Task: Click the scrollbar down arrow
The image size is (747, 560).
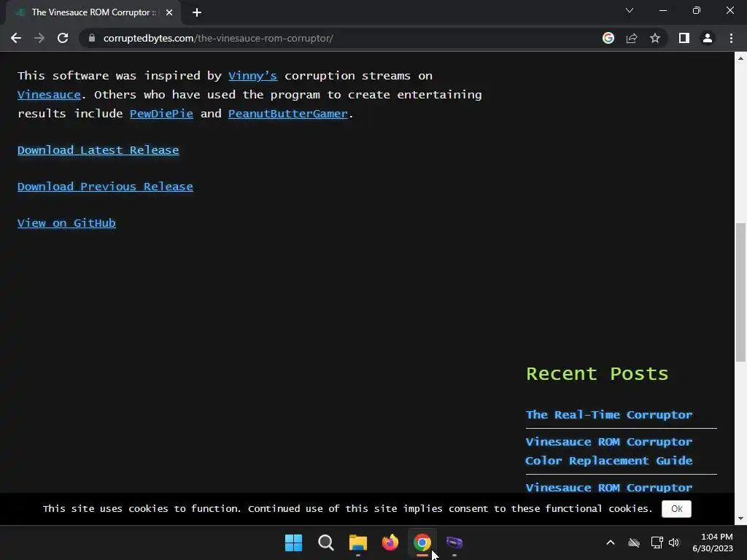Action: tap(740, 518)
